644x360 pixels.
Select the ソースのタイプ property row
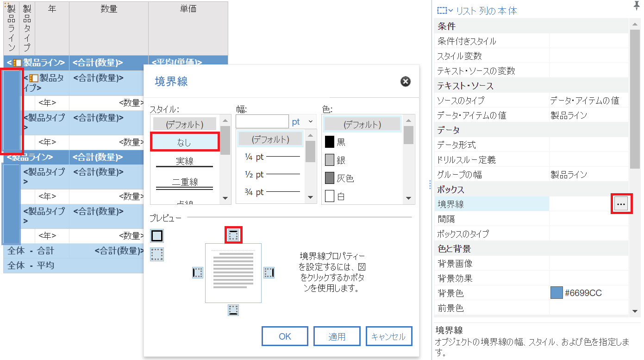pyautogui.click(x=531, y=101)
